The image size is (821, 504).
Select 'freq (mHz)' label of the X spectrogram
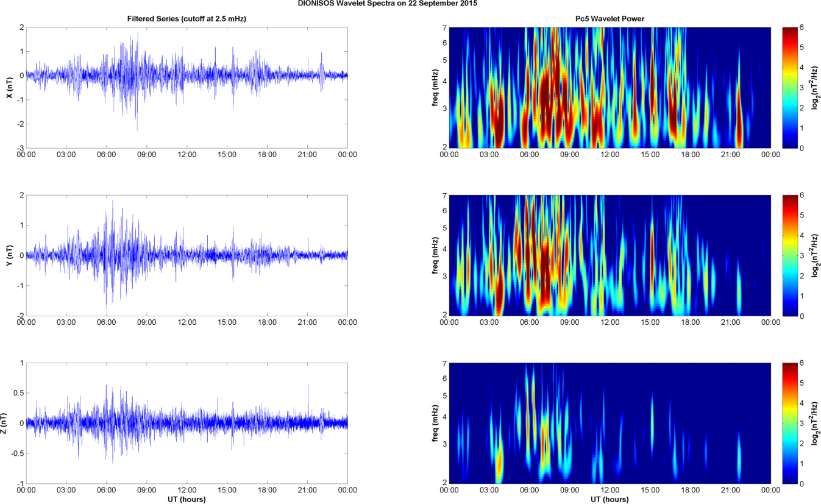tap(435, 88)
